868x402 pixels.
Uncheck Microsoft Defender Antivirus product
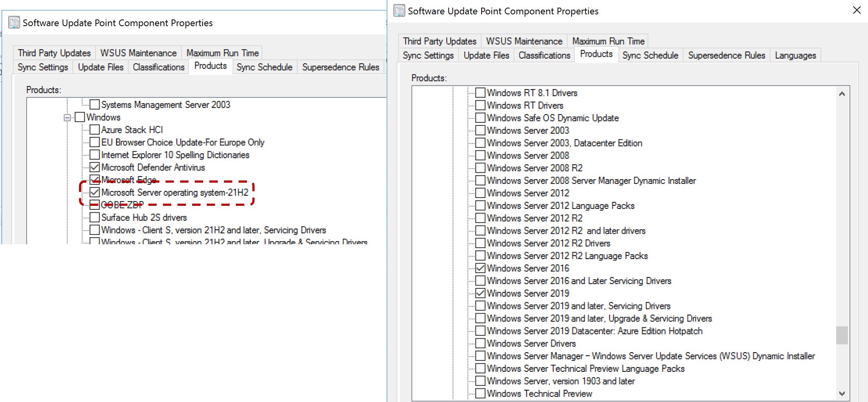(94, 167)
